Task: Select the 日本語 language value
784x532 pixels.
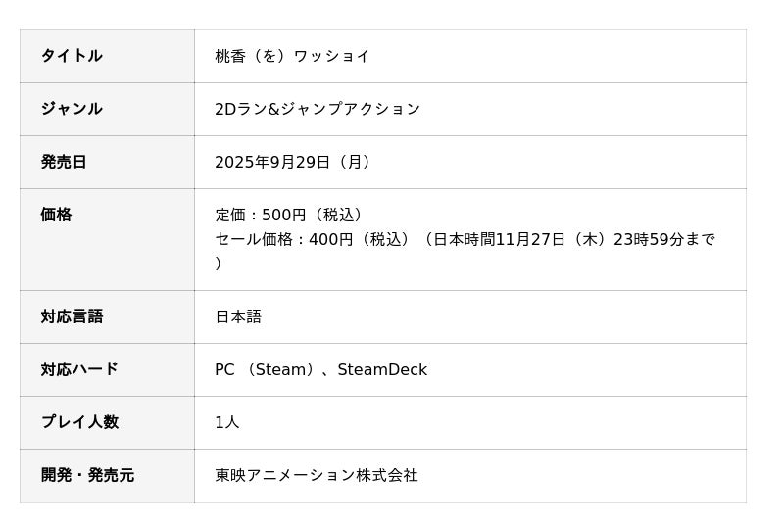Action: pyautogui.click(x=238, y=316)
